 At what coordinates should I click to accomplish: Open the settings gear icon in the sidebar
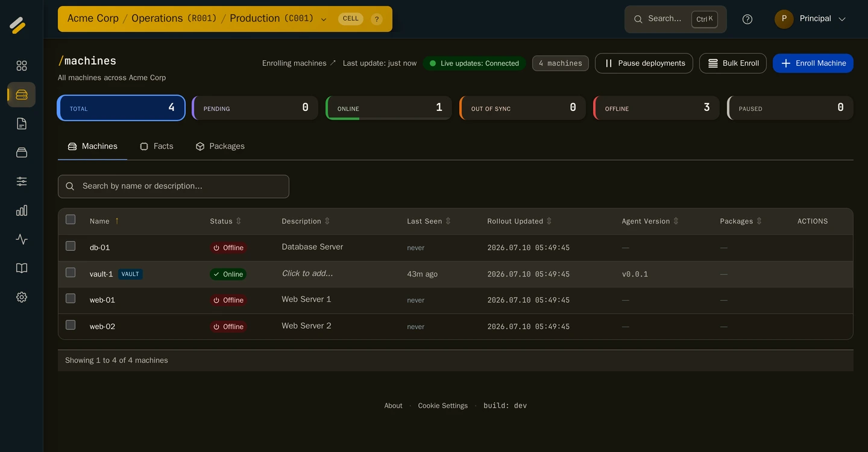pos(22,297)
